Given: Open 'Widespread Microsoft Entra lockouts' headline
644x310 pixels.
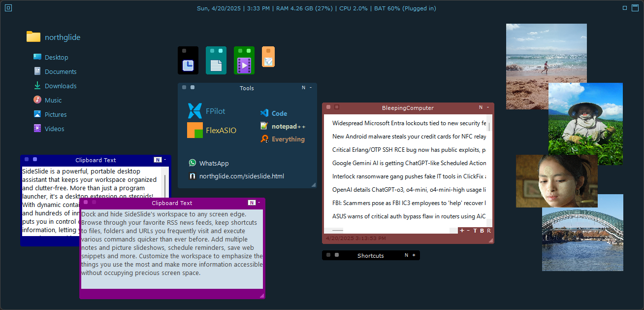Looking at the screenshot, I should pyautogui.click(x=409, y=123).
